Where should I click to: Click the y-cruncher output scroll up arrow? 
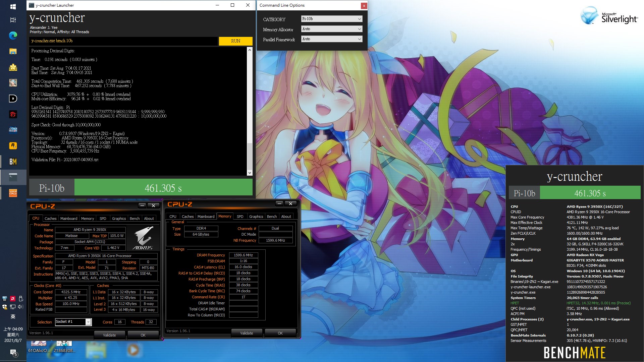250,50
